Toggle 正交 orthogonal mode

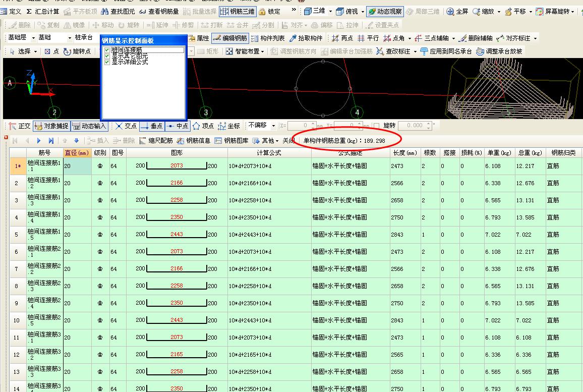pyautogui.click(x=20, y=126)
